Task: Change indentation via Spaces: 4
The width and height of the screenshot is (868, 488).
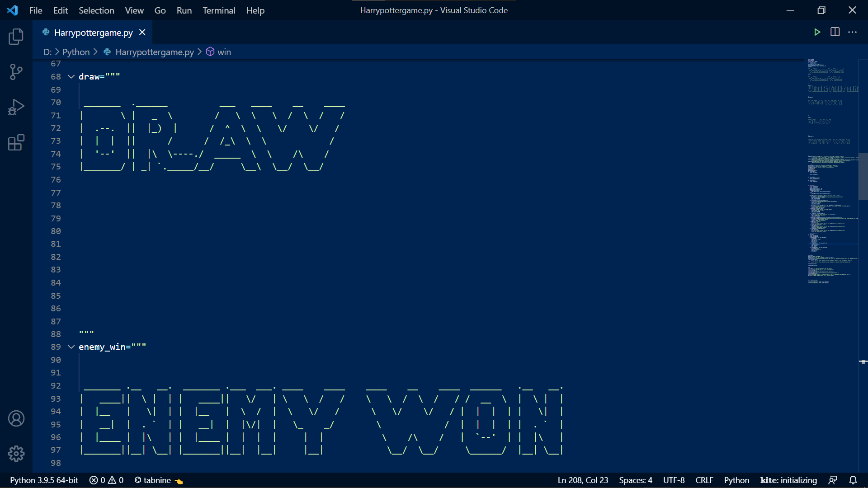Action: point(635,480)
